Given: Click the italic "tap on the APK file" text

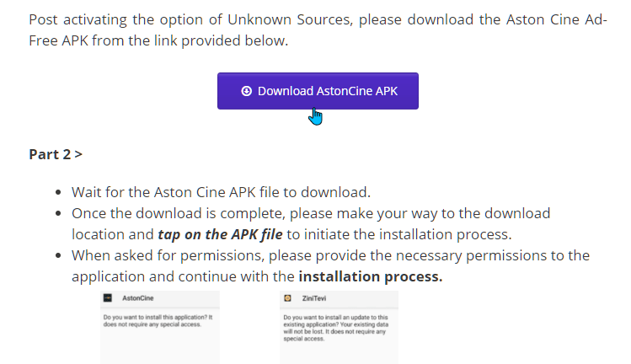Looking at the screenshot, I should click(220, 234).
